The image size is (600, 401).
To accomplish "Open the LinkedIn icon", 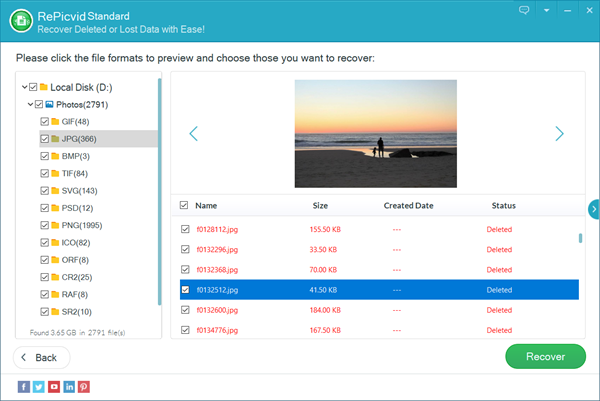I will [69, 387].
